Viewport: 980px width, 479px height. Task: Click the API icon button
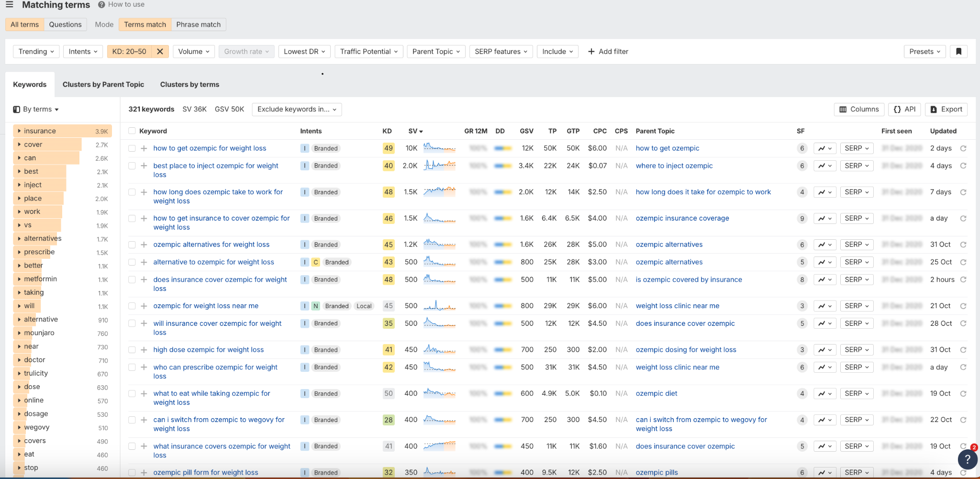pyautogui.click(x=904, y=109)
